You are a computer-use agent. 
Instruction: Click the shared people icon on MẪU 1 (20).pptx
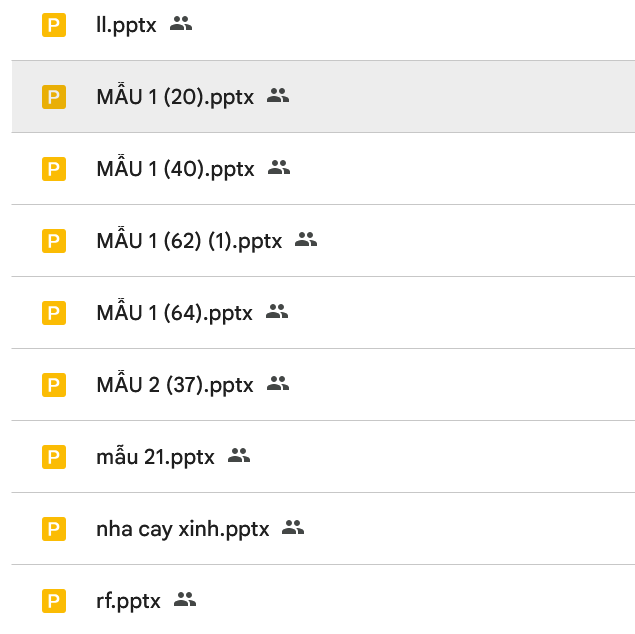[x=278, y=96]
